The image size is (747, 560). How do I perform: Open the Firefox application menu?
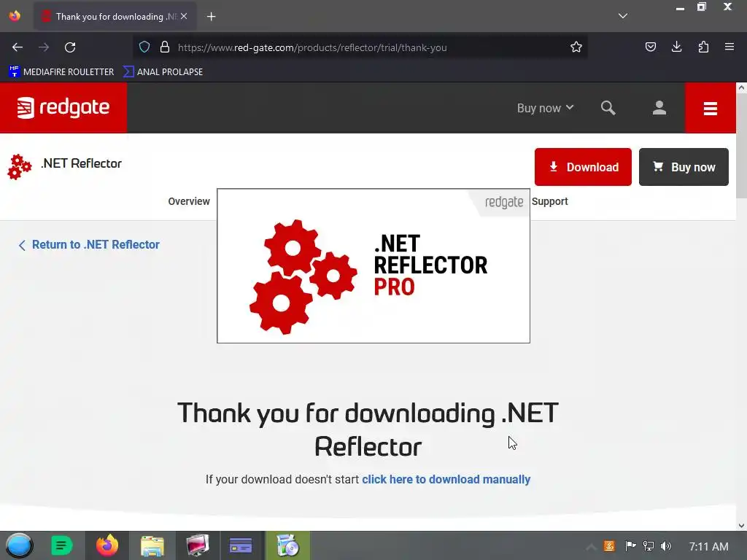pyautogui.click(x=729, y=47)
